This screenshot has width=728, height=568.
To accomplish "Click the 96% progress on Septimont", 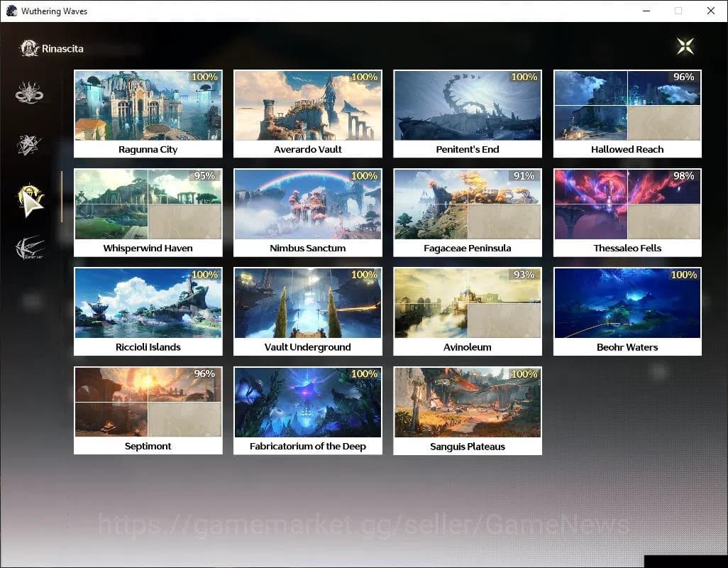I will 204,374.
